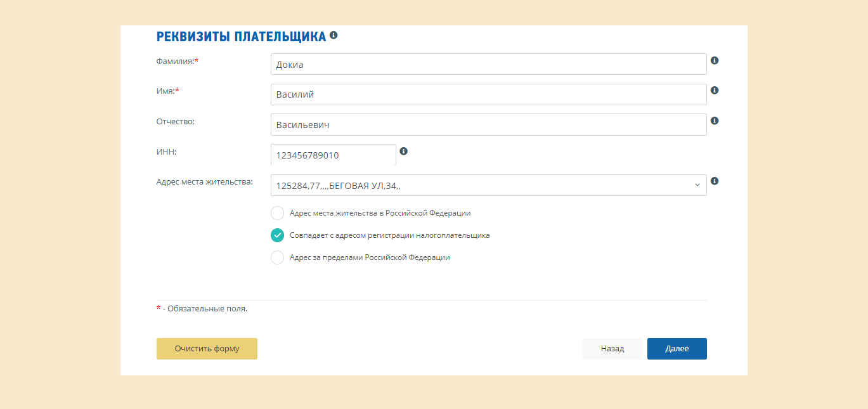Click info icon beside 'Реквизиты плательщика' heading
The width and height of the screenshot is (868, 409).
(x=334, y=36)
